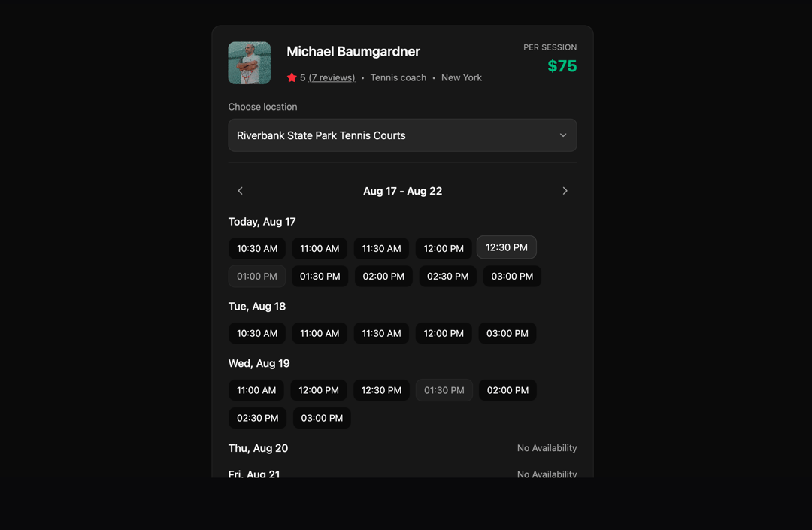Choose 02:30 PM slot on Today, Aug 17

pos(448,277)
